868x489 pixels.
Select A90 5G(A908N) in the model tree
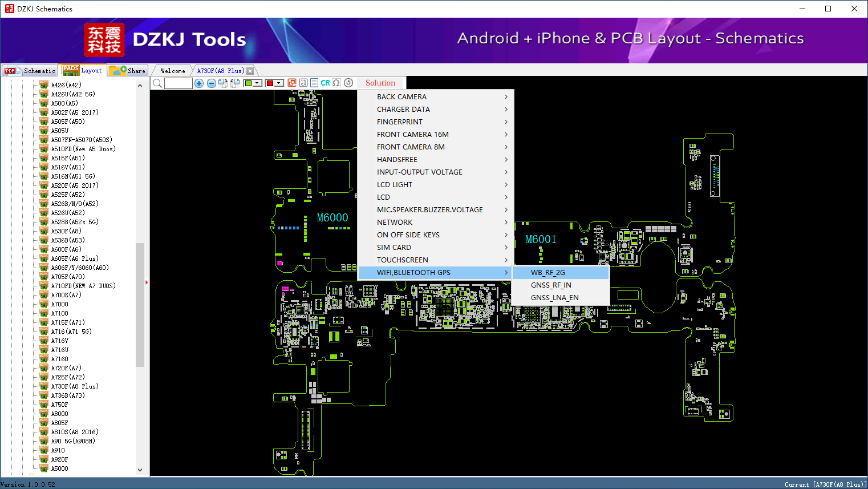pyautogui.click(x=73, y=441)
